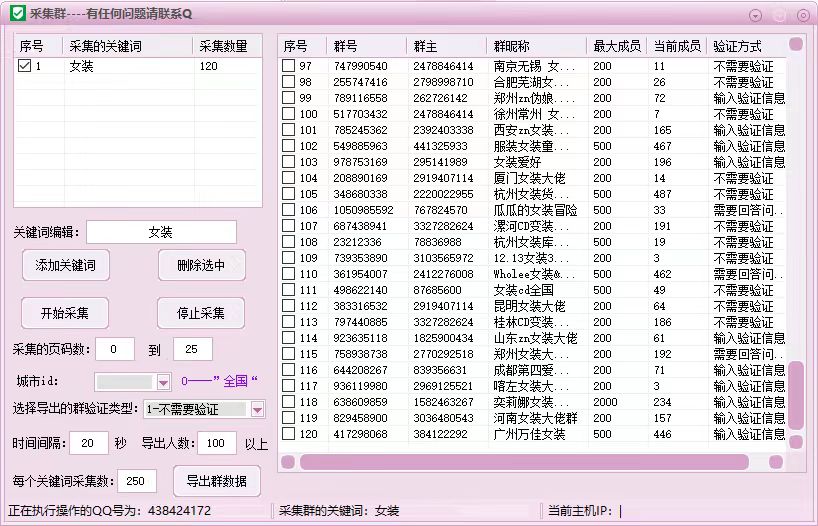This screenshot has width=818, height=526.
Task: Click the 当前成员 column header
Action: pyautogui.click(x=677, y=46)
